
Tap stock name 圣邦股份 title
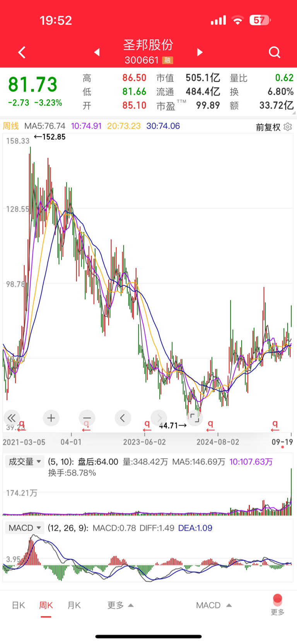coord(148,45)
